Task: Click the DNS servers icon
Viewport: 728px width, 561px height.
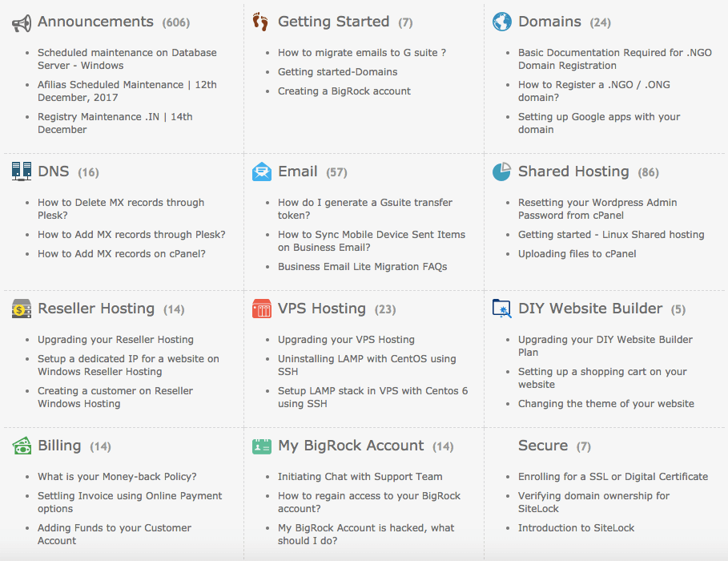Action: (22, 172)
